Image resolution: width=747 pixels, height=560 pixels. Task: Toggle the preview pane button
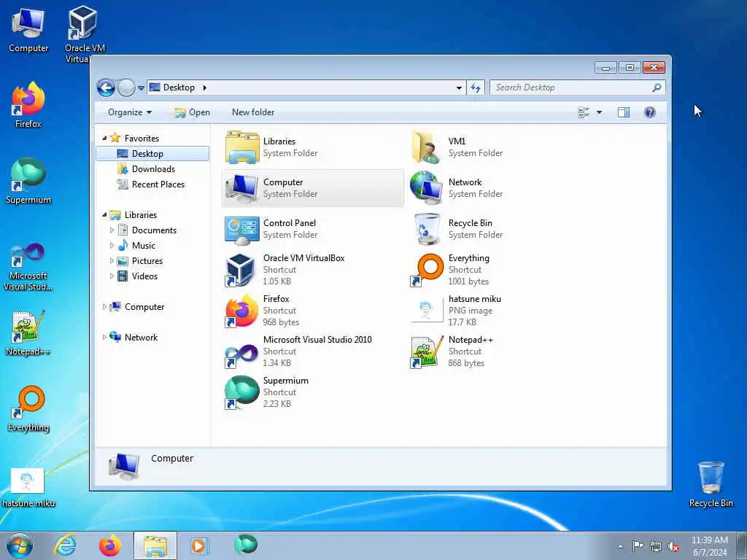coord(624,112)
